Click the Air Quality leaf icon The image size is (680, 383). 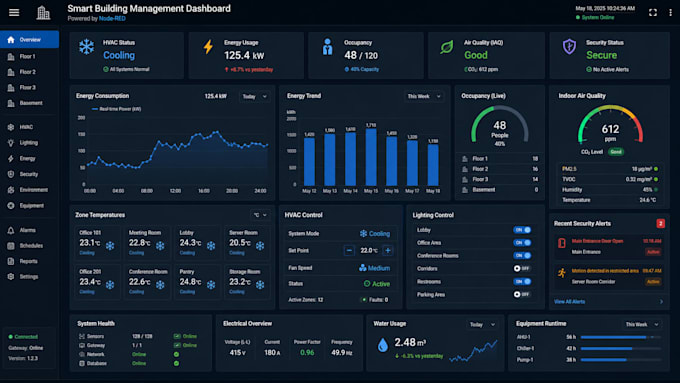[x=447, y=47]
